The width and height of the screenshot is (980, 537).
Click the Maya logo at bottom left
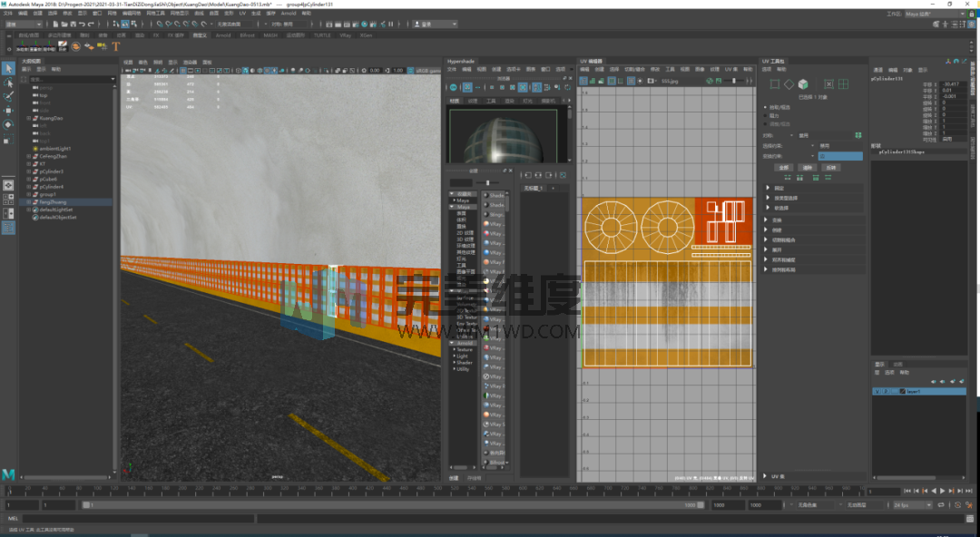pos(8,474)
